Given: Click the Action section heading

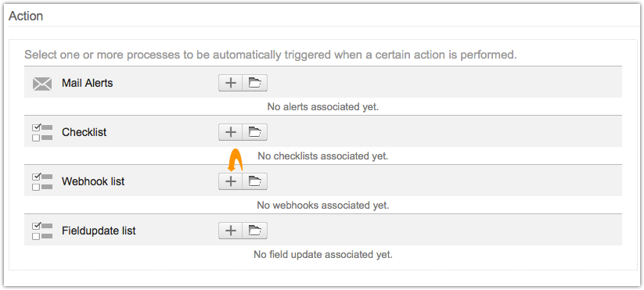Looking at the screenshot, I should coord(26,16).
